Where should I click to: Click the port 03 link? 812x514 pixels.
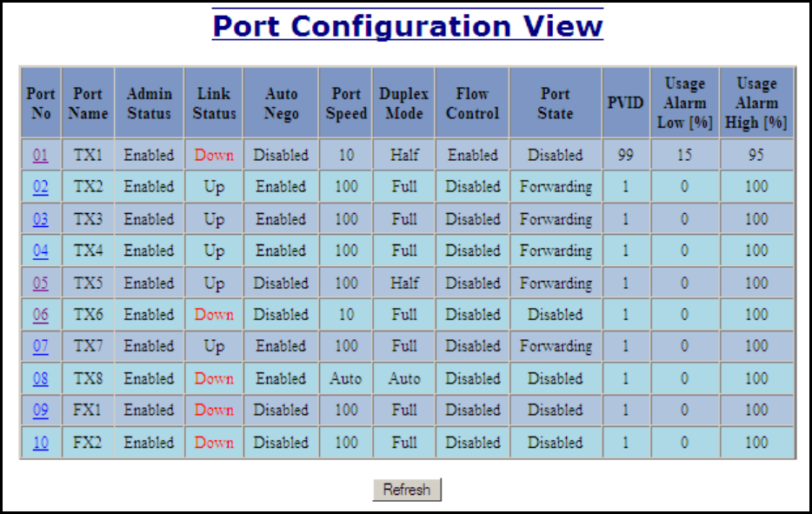tap(41, 219)
